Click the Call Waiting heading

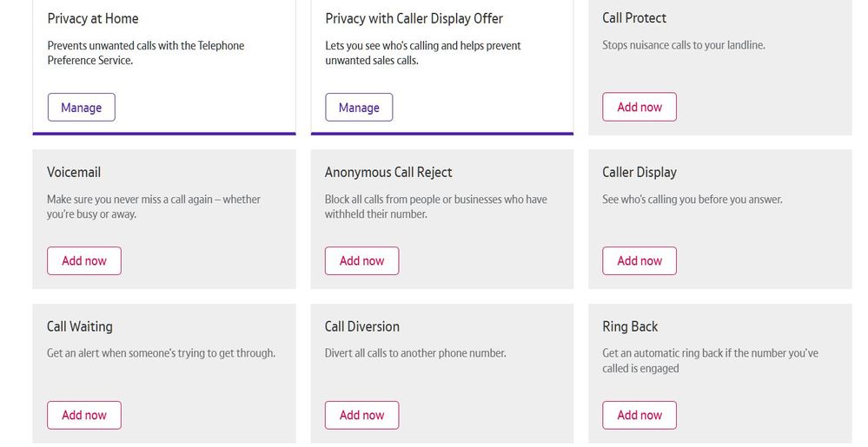tap(79, 326)
